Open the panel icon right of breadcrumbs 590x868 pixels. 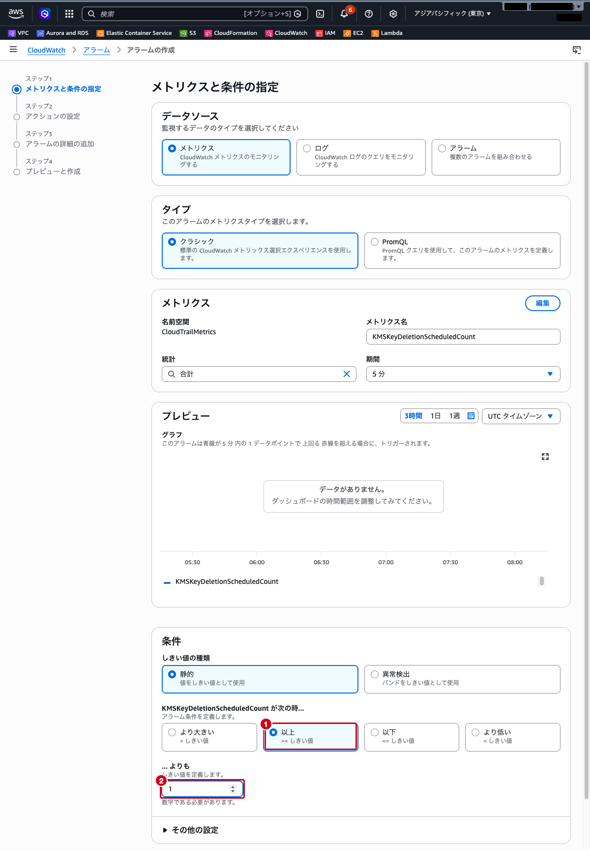pyautogui.click(x=577, y=50)
